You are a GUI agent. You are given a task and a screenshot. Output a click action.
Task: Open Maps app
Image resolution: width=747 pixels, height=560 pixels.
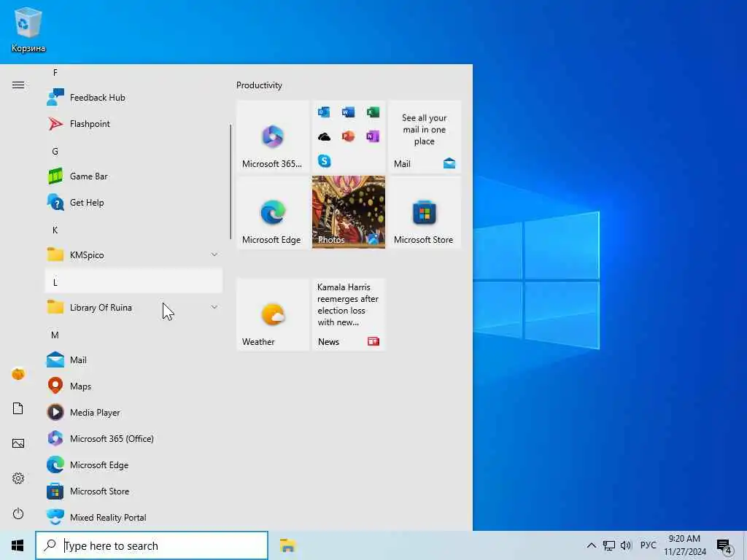pyautogui.click(x=133, y=386)
